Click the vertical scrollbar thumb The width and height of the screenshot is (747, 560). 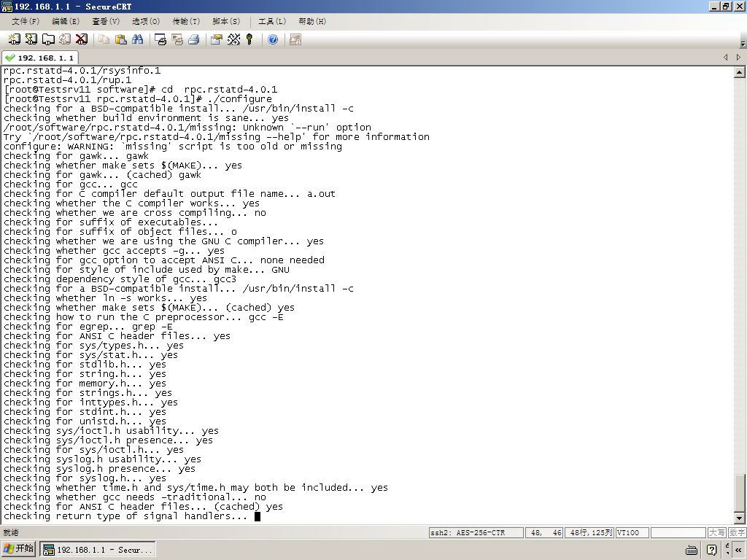tap(740, 494)
